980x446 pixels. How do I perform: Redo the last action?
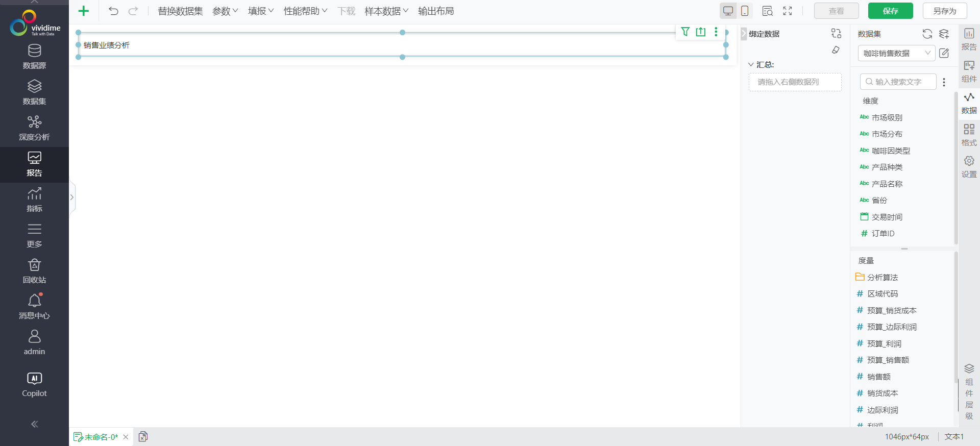pos(133,11)
